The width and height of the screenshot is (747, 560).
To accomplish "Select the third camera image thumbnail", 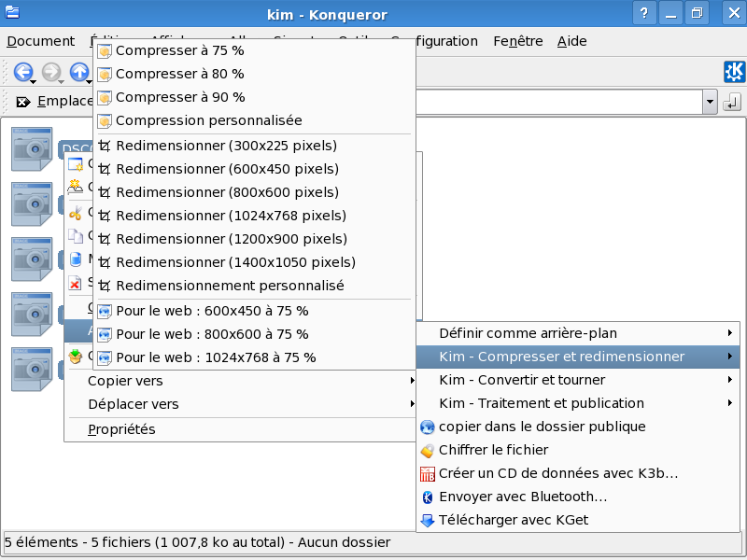I will tap(32, 259).
